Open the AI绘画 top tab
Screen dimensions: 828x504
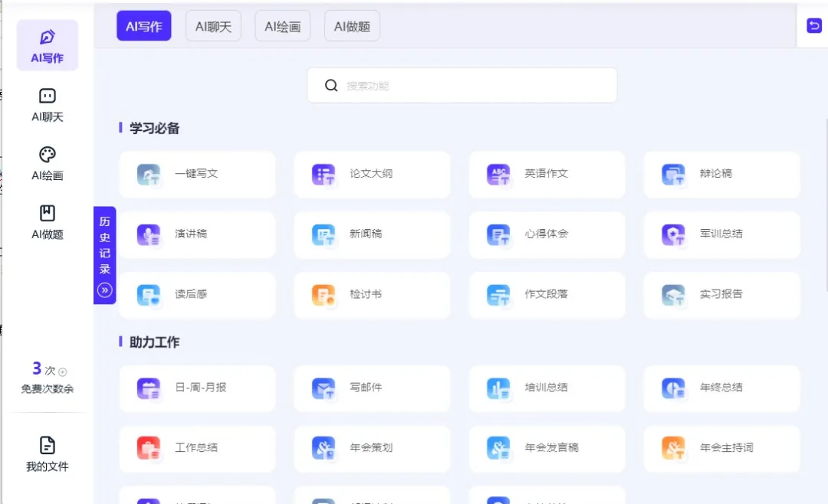[283, 25]
